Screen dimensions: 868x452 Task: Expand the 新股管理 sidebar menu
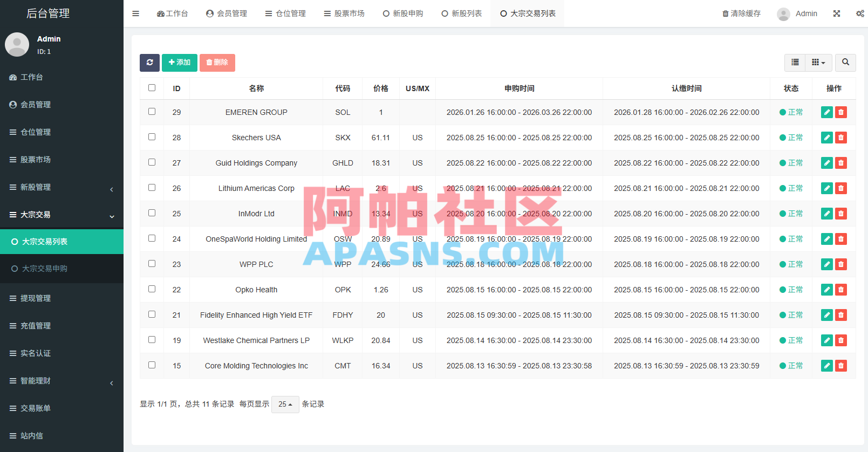coord(61,187)
